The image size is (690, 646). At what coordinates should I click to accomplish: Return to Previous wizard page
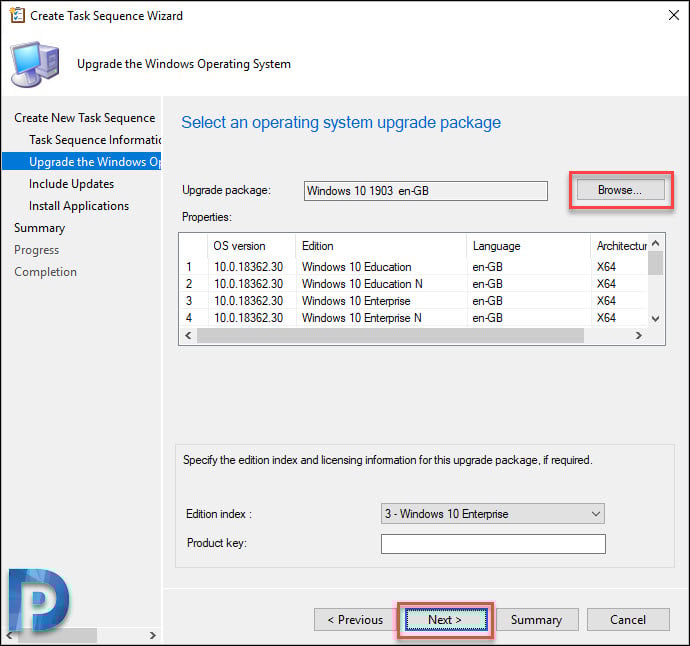pyautogui.click(x=356, y=620)
